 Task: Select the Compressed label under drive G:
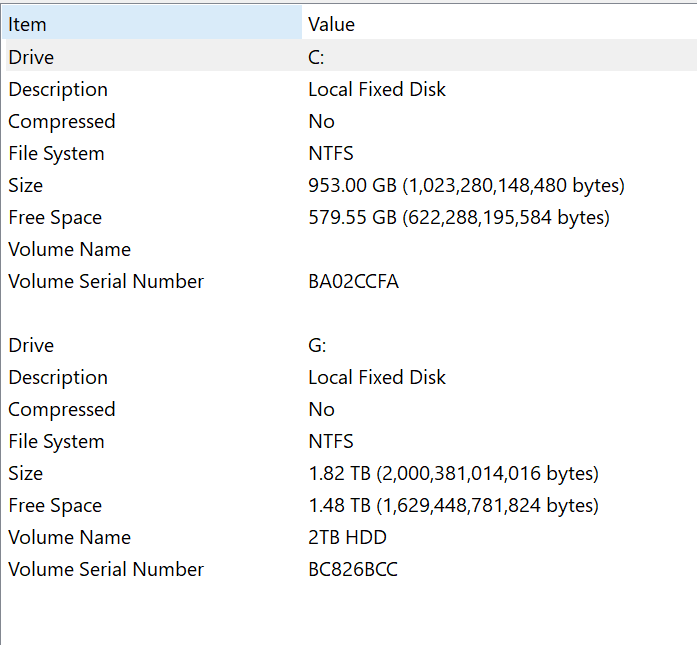coord(62,410)
